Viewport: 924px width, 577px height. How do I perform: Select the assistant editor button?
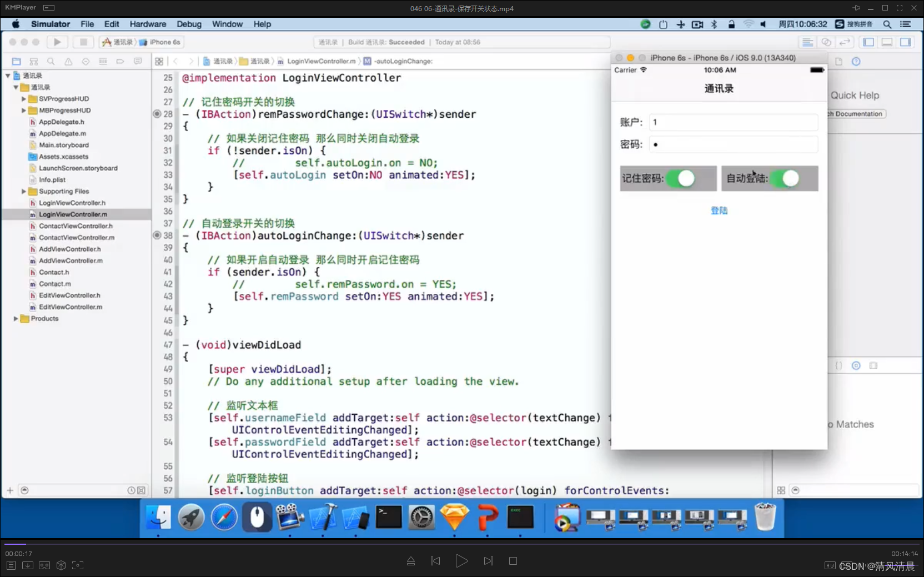826,42
